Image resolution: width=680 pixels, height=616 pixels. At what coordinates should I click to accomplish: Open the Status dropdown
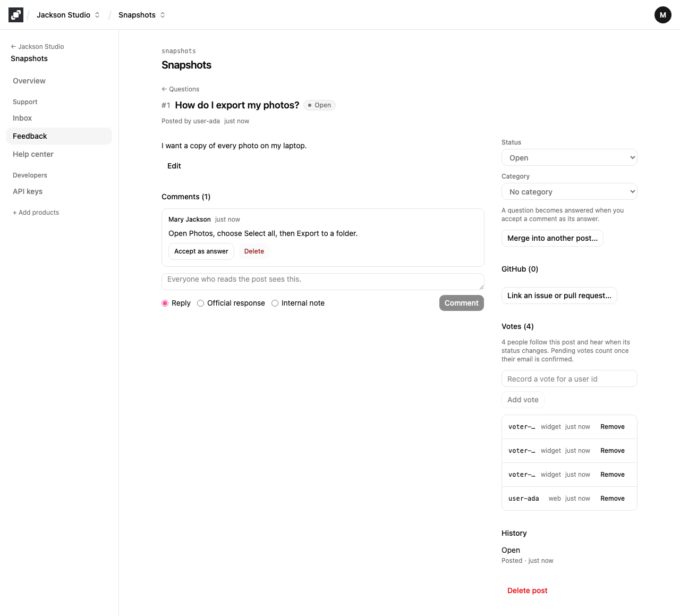[569, 158]
